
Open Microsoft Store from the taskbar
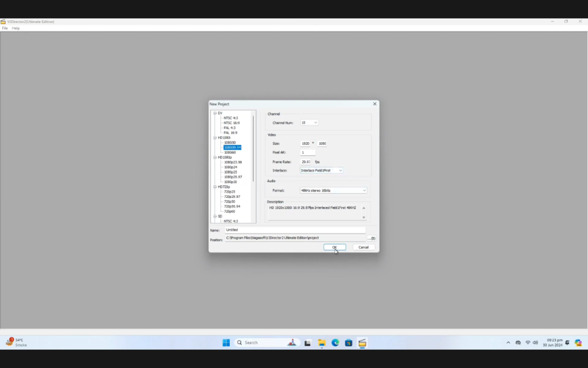[349, 343]
